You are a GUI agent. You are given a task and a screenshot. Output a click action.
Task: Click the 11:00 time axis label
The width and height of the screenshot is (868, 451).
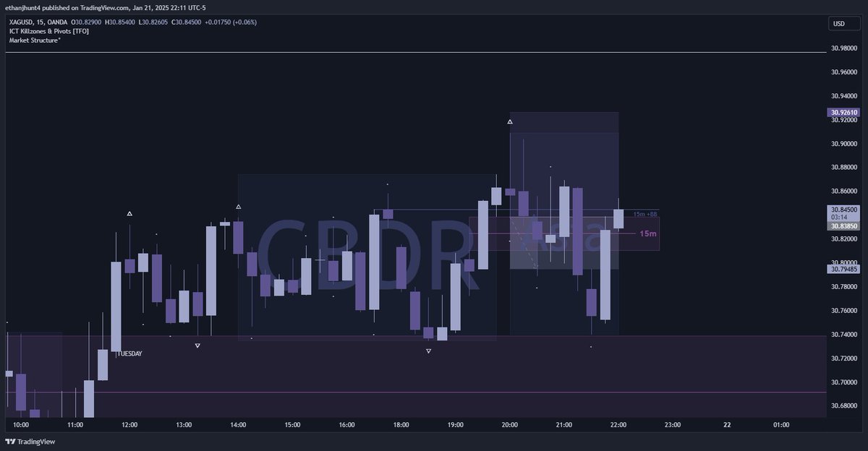click(x=75, y=425)
